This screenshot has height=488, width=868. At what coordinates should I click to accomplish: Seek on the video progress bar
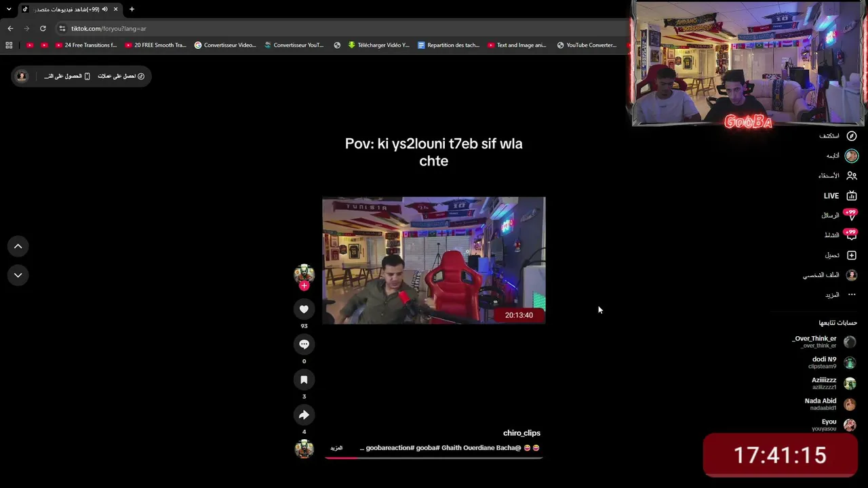[x=434, y=458]
